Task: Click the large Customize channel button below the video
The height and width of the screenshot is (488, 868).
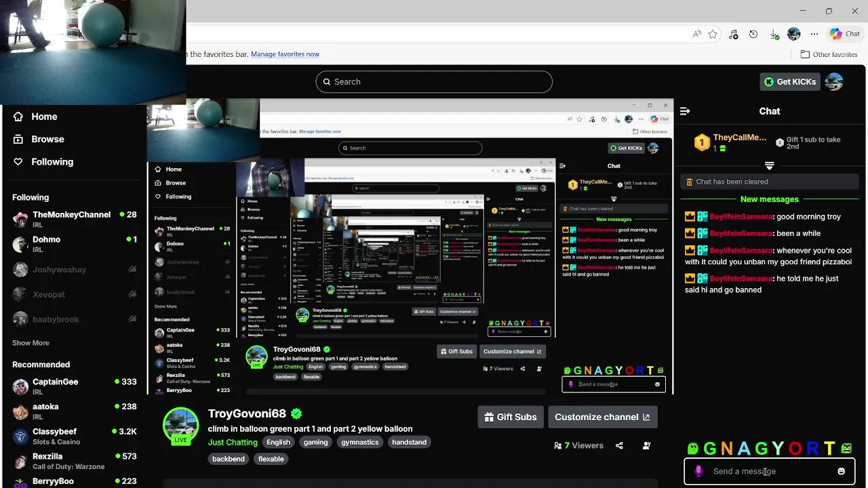Action: tap(602, 417)
